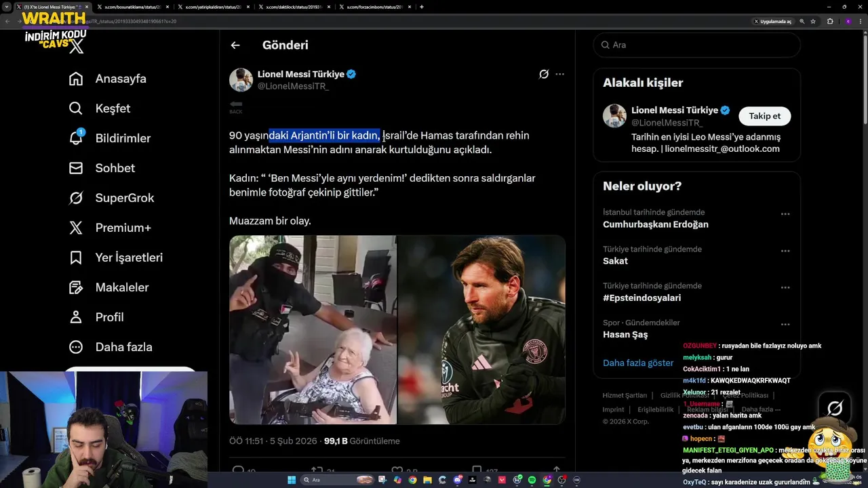The width and height of the screenshot is (868, 488).
Task: Open Makaleler icon in sidebar
Action: point(76,287)
